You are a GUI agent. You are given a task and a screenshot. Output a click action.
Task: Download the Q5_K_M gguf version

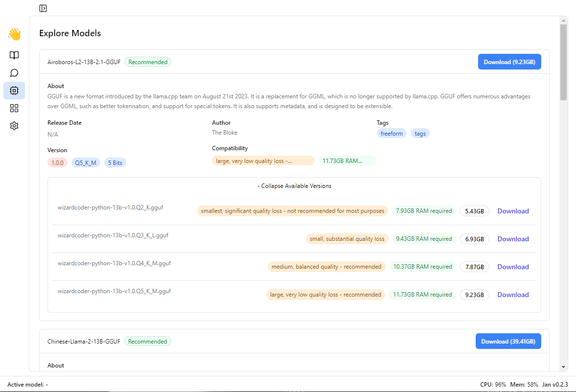pyautogui.click(x=513, y=295)
